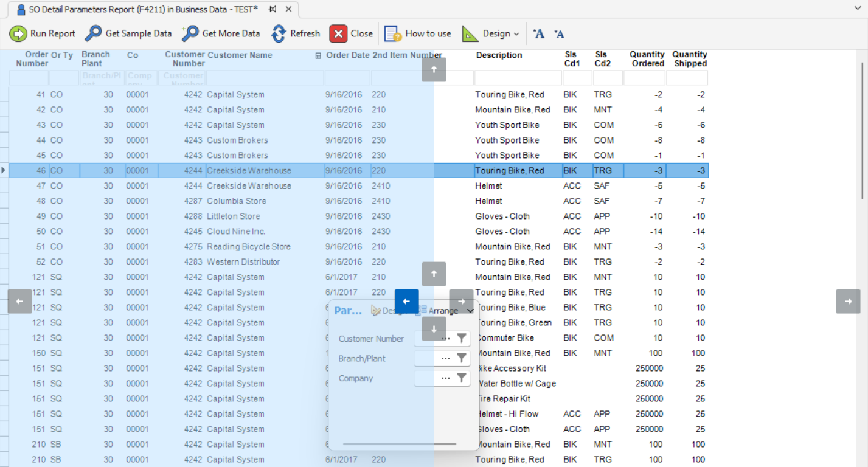Click the calculator icon in Customer Name header

point(318,55)
